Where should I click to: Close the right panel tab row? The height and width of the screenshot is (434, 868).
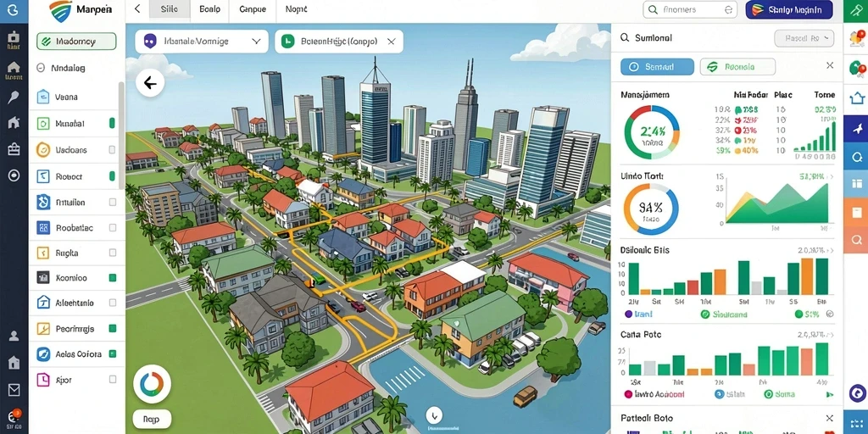coord(830,65)
